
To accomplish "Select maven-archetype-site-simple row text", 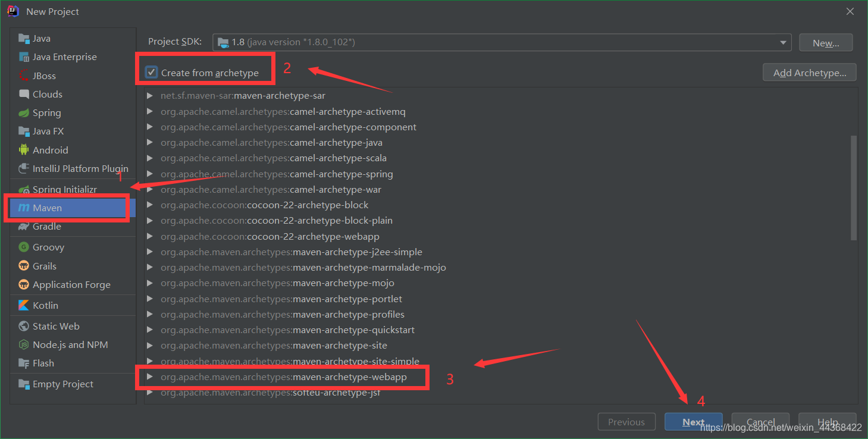I will coord(290,361).
